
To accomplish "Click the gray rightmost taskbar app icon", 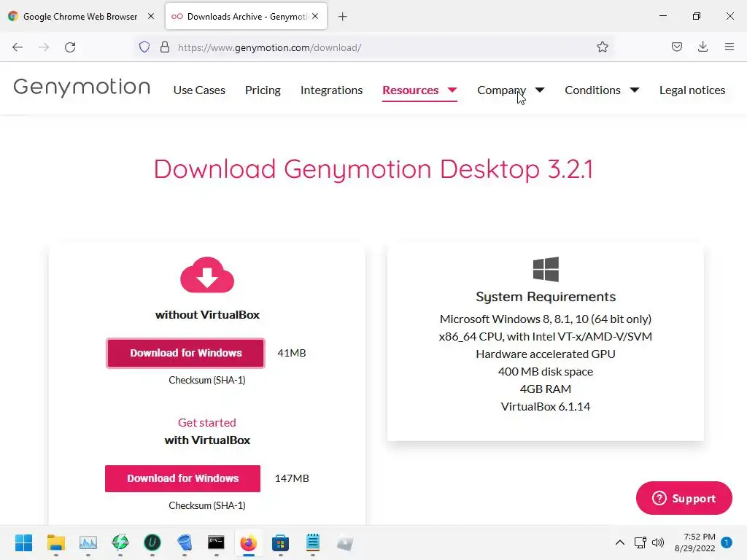I will [345, 542].
